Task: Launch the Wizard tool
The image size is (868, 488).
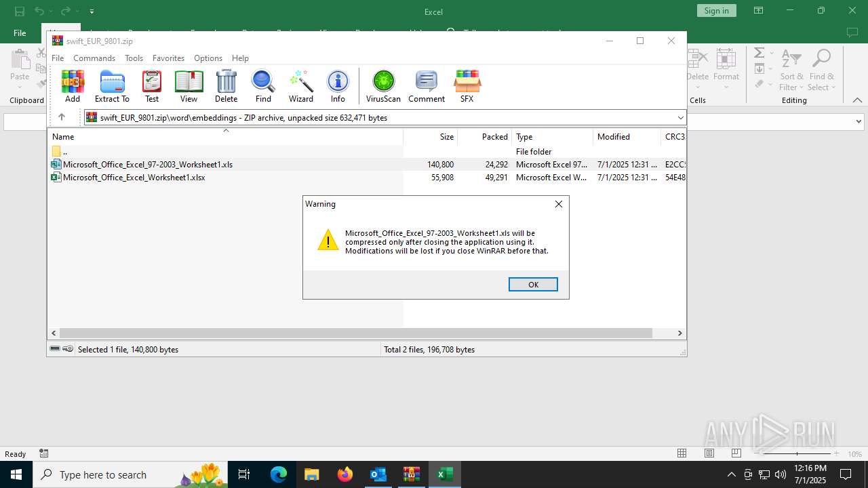Action: 300,86
